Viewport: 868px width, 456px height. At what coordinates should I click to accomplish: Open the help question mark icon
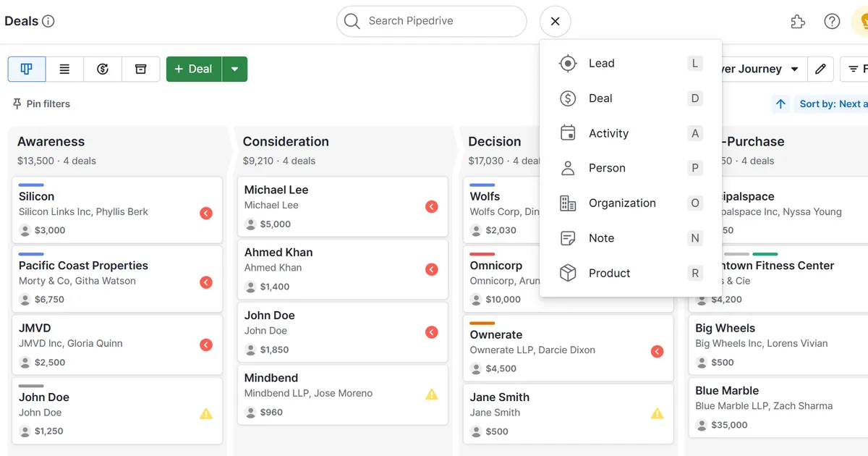(832, 22)
